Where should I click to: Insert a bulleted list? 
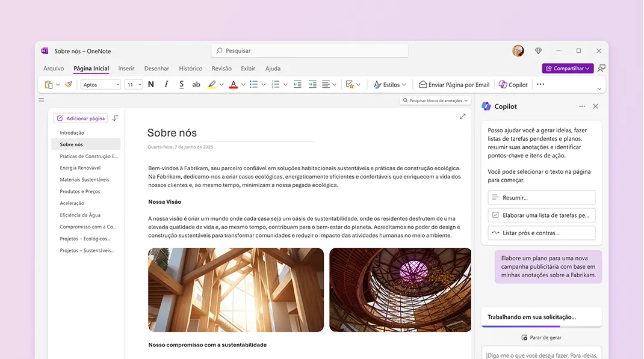tap(253, 85)
